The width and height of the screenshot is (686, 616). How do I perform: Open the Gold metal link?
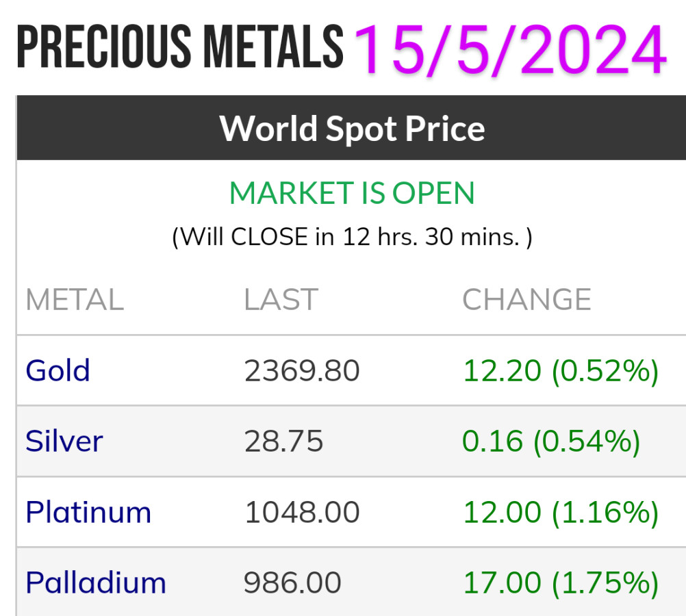pos(58,371)
